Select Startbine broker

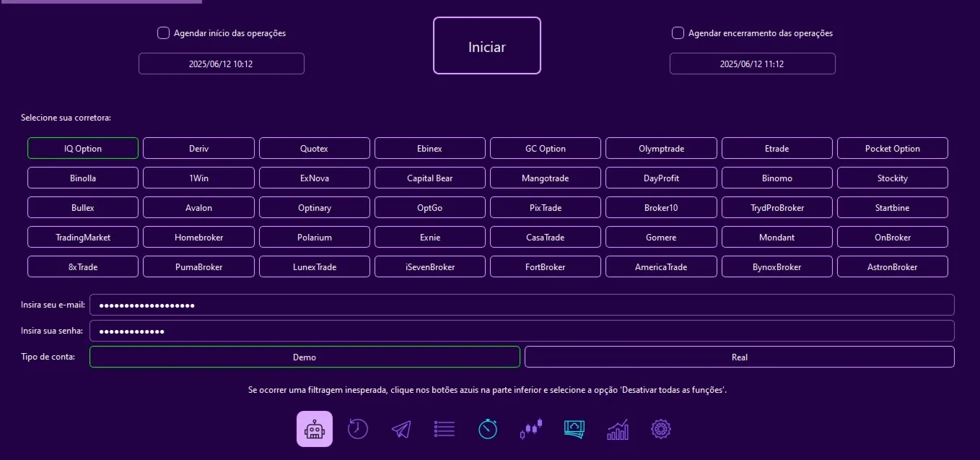[893, 207]
